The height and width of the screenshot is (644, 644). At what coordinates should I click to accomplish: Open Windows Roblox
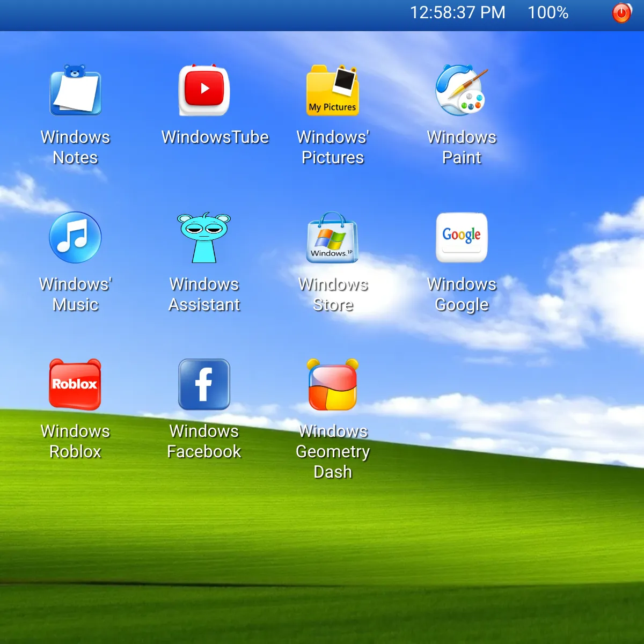pos(75,384)
